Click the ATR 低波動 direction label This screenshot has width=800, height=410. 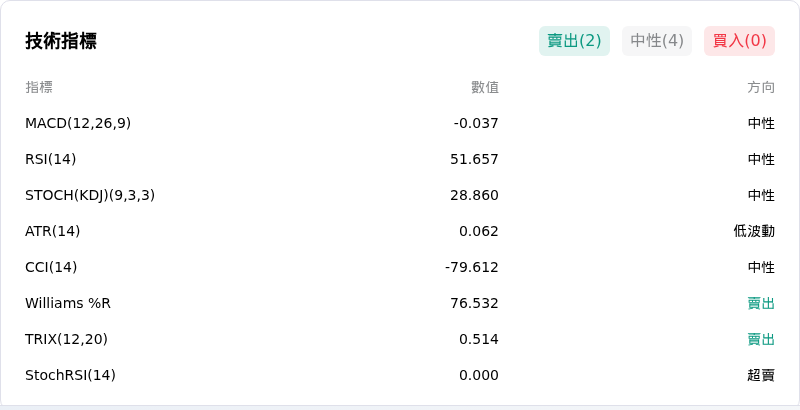pos(754,232)
